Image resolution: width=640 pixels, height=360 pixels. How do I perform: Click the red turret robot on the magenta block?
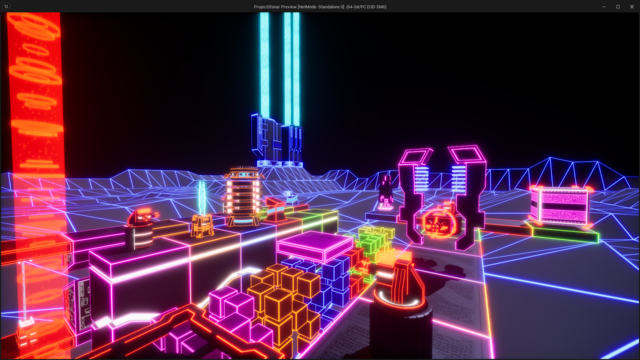140,228
